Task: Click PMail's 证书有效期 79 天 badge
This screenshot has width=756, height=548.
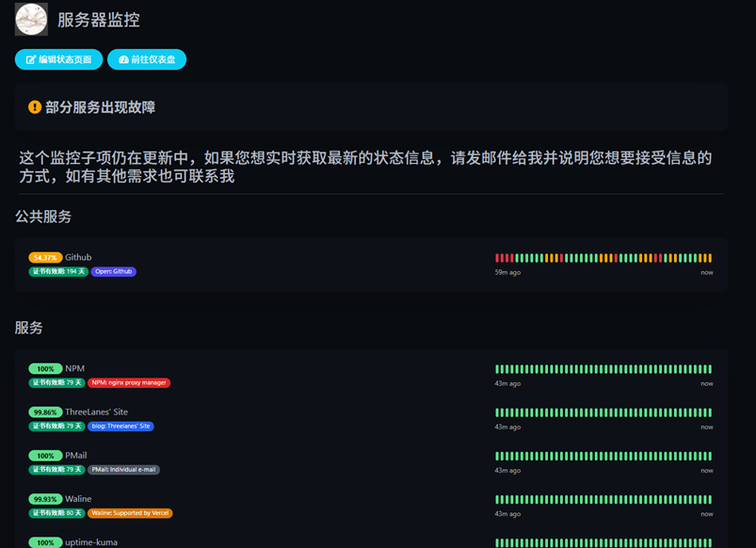Action: [x=56, y=469]
